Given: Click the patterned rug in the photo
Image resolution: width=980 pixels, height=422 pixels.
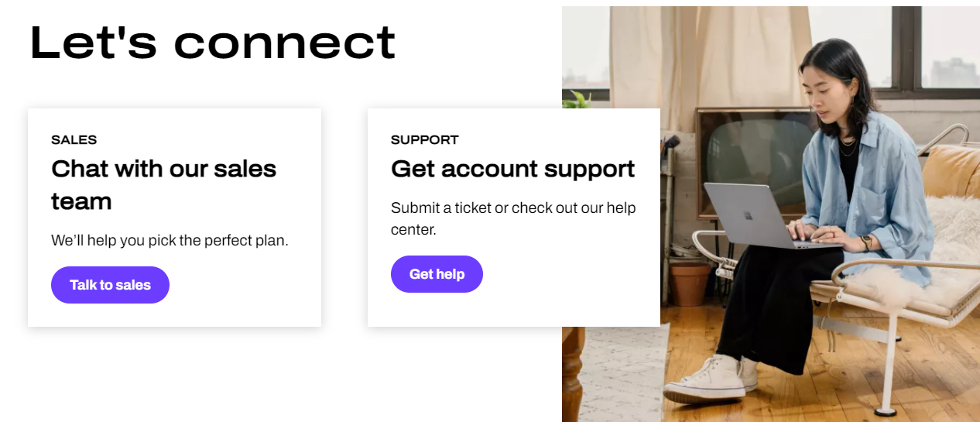Looking at the screenshot, I should 619,372.
